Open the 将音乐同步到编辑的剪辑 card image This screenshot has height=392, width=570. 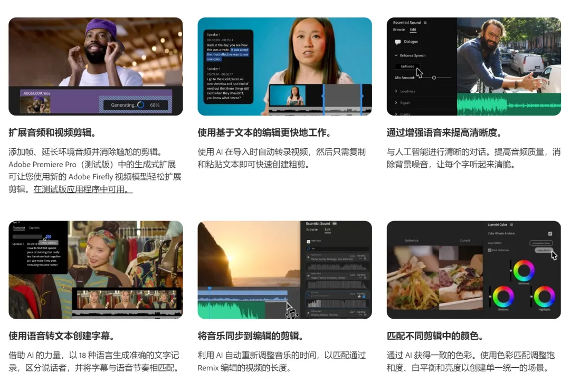tap(284, 270)
